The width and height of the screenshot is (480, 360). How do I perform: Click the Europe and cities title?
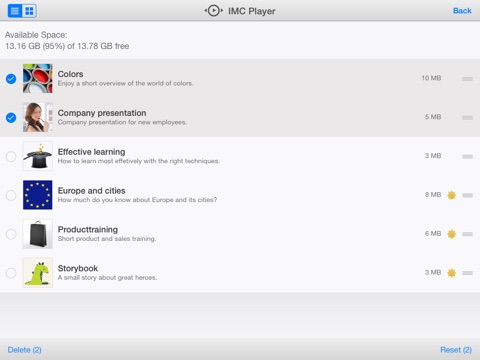(92, 191)
